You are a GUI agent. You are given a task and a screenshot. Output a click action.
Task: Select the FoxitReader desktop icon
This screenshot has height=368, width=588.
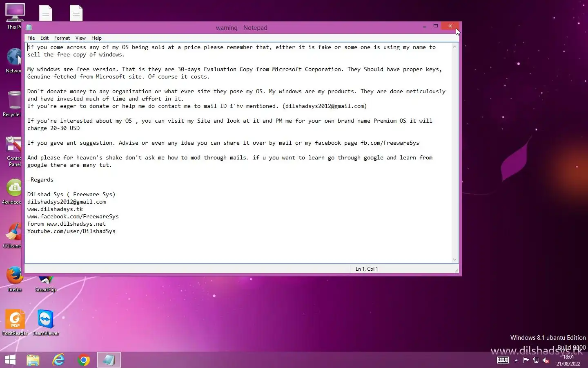click(15, 323)
